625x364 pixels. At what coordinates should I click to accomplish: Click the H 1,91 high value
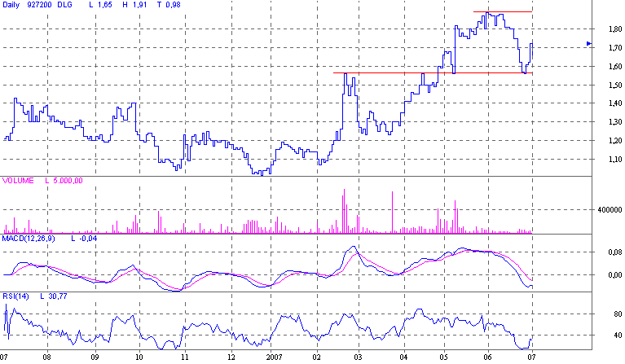(131, 5)
